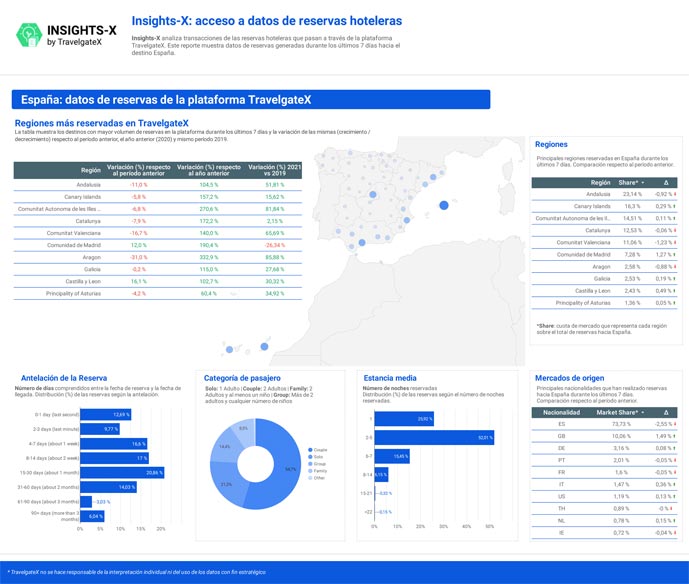The image size is (689, 584).
Task: Click the IE 0,72 % market share value
Action: [x=621, y=533]
